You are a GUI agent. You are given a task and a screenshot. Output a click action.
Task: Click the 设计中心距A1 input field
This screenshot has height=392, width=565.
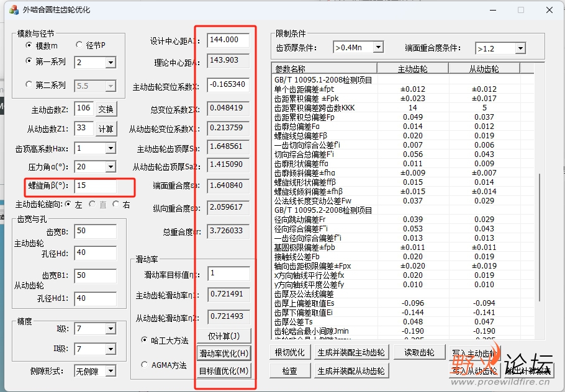228,40
